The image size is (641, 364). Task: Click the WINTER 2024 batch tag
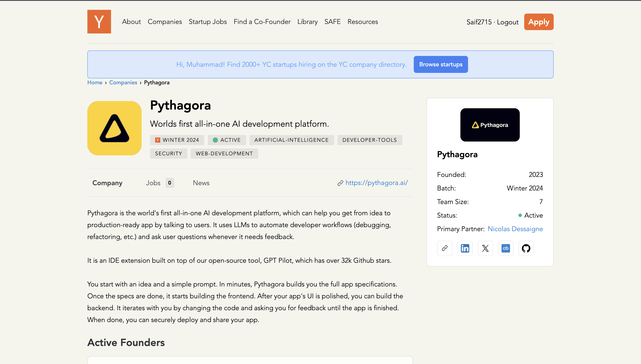(x=177, y=140)
